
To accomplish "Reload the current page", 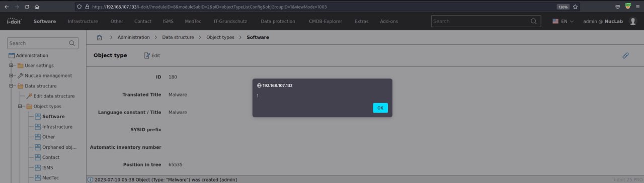I will click(27, 7).
